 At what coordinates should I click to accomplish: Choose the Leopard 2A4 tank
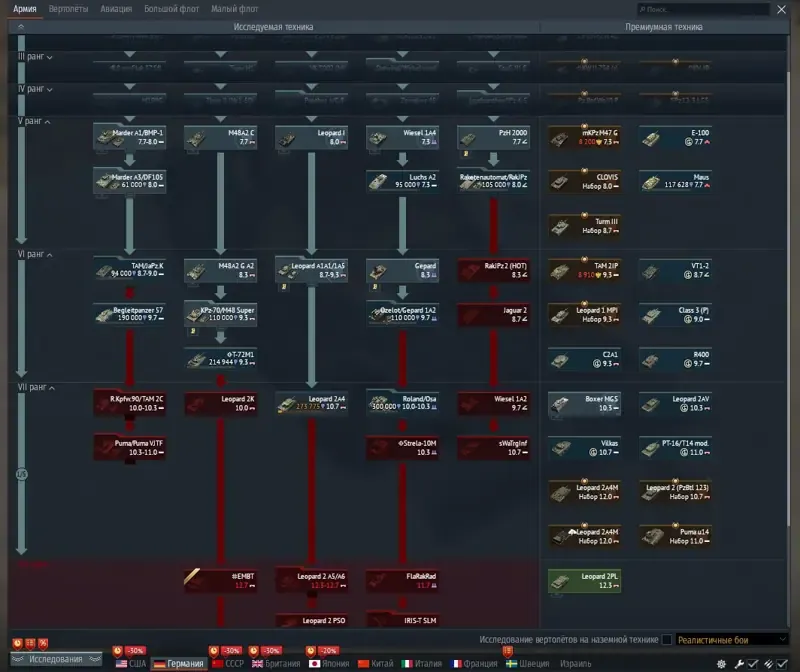[x=311, y=403]
